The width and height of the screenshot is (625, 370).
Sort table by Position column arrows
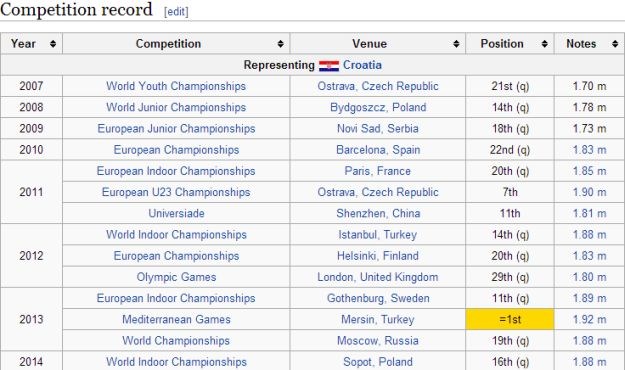[x=544, y=44]
